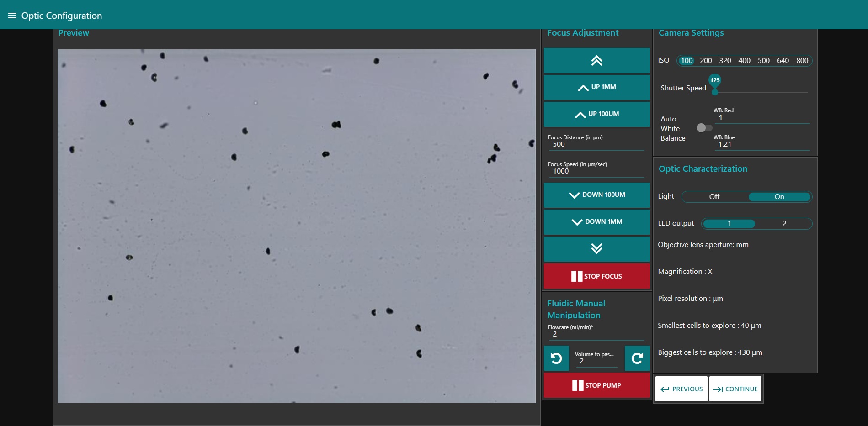Stop the focus movement
The width and height of the screenshot is (868, 426).
[x=596, y=276]
